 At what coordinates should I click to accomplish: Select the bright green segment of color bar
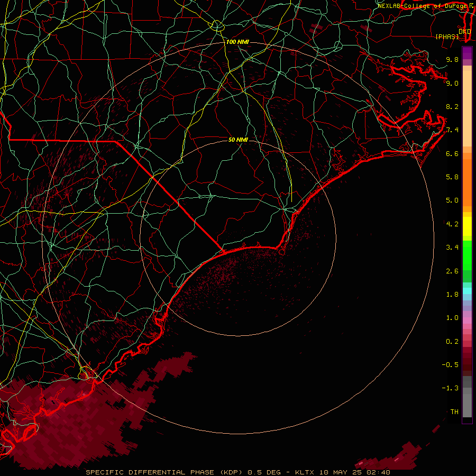[467, 255]
